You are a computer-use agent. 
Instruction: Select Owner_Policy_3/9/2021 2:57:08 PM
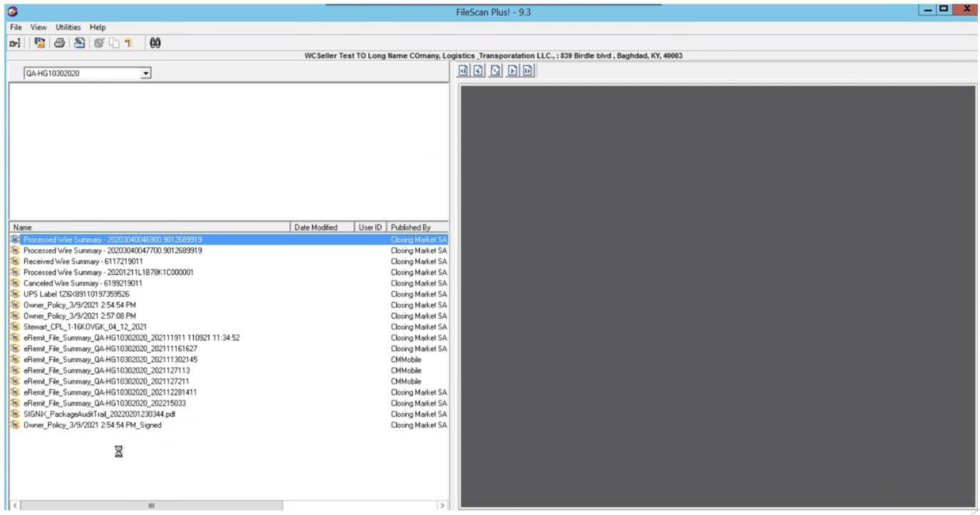pyautogui.click(x=80, y=316)
